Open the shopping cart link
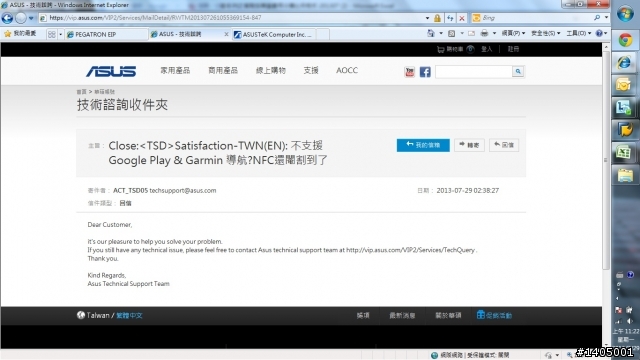This screenshot has width=640, height=360. [450, 49]
